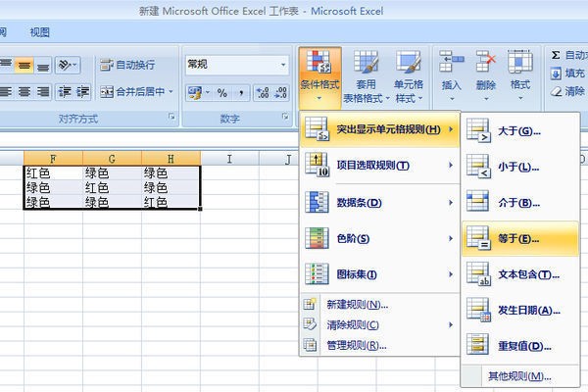Click the Clear (清除) eraser icon
The width and height of the screenshot is (588, 392).
point(556,91)
